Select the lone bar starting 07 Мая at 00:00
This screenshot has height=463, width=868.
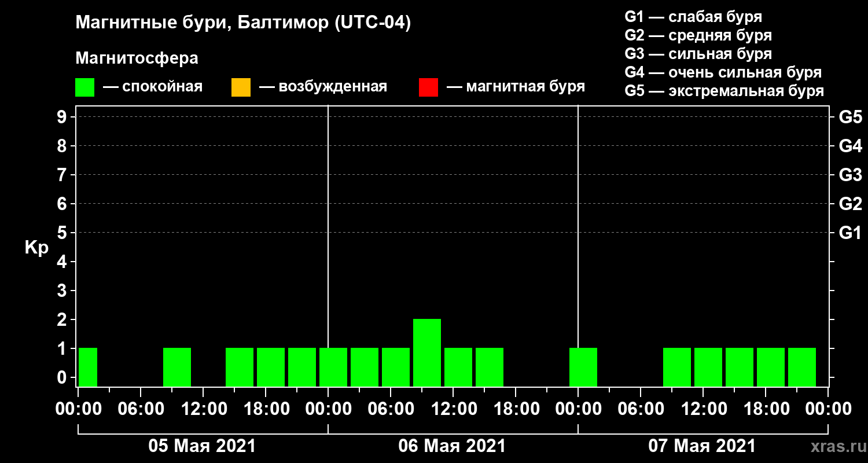[x=583, y=367]
